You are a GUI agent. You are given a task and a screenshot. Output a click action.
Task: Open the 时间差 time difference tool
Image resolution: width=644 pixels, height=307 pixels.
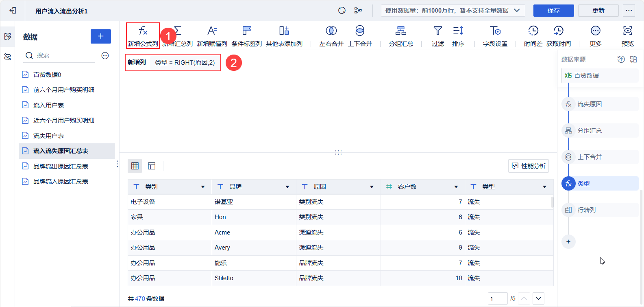533,36
